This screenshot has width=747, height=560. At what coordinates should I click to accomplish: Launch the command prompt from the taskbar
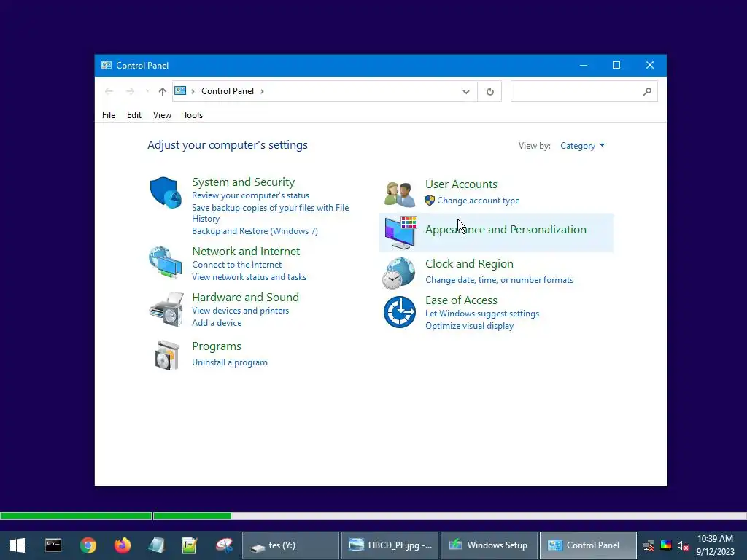coord(53,545)
